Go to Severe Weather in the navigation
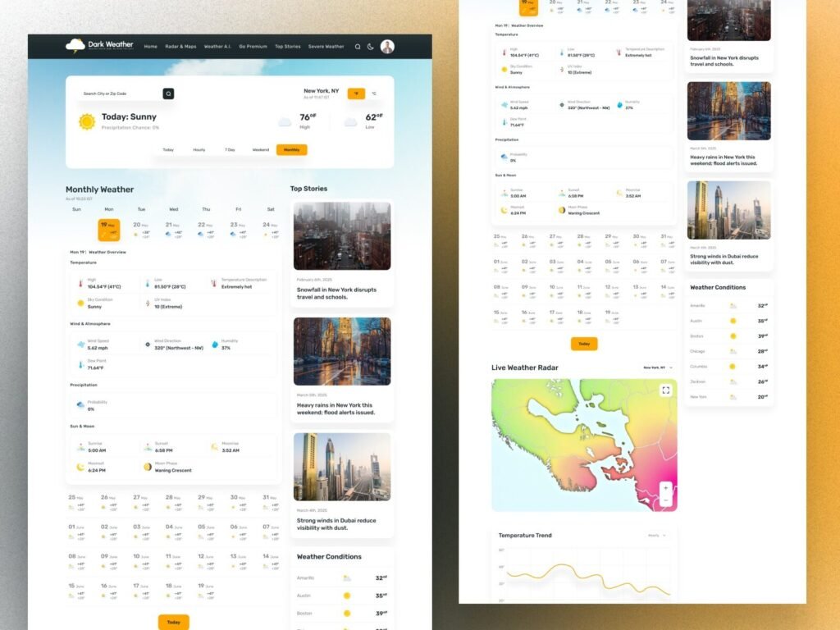 click(326, 47)
